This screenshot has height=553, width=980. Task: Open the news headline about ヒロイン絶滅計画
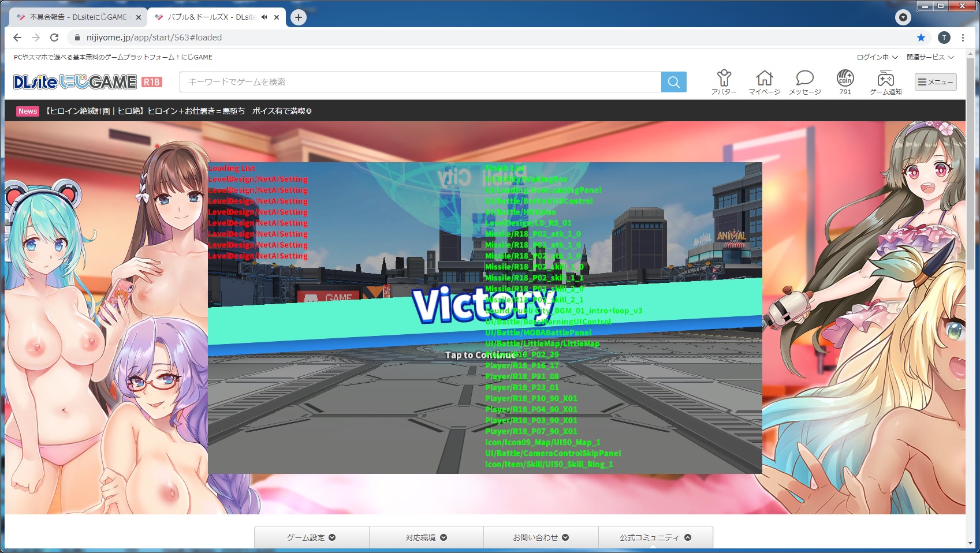(178, 111)
